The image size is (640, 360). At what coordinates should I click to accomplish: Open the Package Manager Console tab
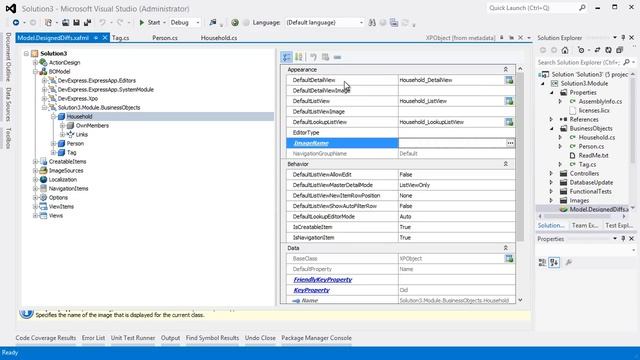pyautogui.click(x=316, y=338)
